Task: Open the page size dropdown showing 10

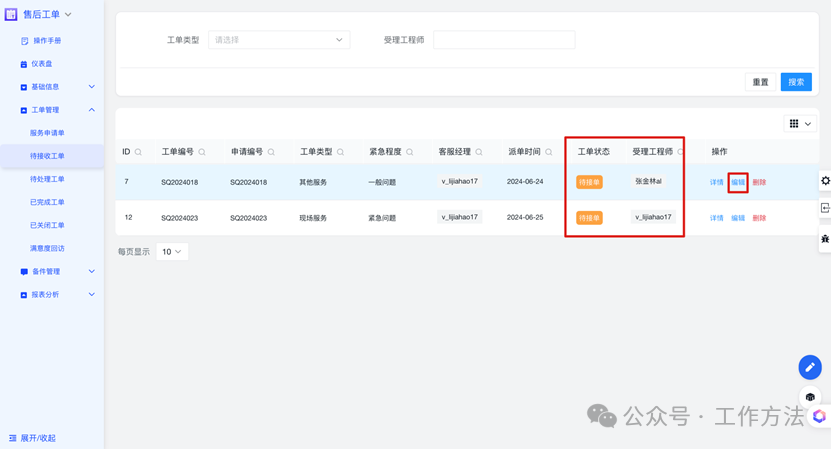Action: [172, 252]
